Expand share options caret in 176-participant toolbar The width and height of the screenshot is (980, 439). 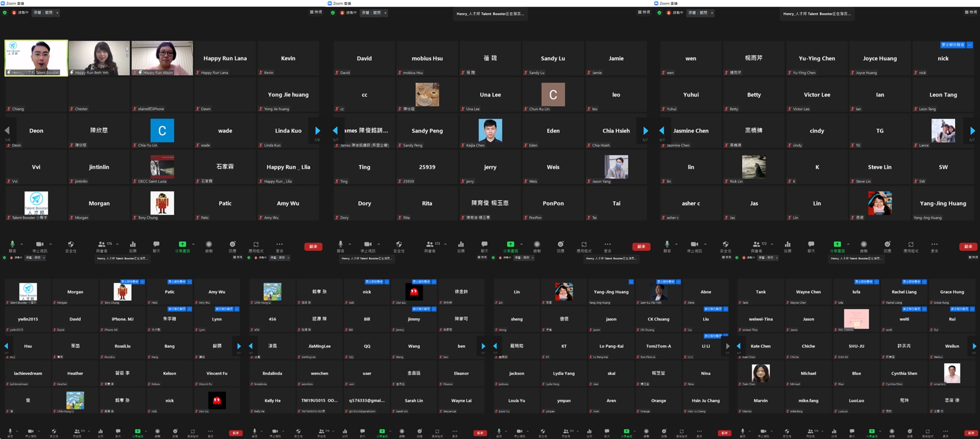click(193, 244)
